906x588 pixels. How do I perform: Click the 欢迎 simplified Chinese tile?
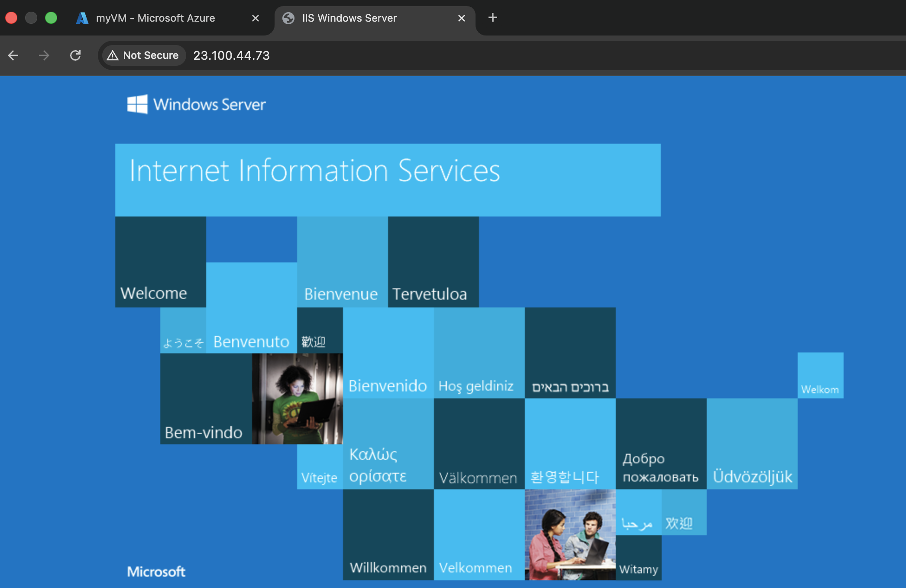pos(684,512)
